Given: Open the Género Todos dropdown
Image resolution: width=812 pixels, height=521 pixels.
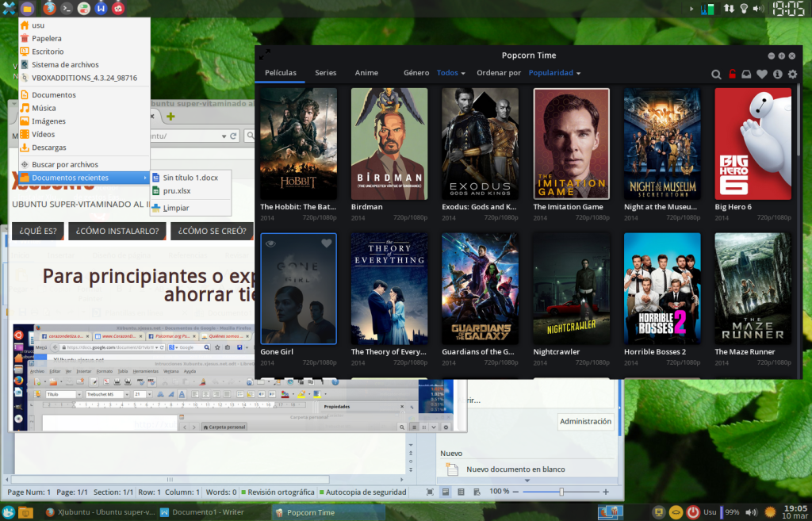Looking at the screenshot, I should [450, 72].
